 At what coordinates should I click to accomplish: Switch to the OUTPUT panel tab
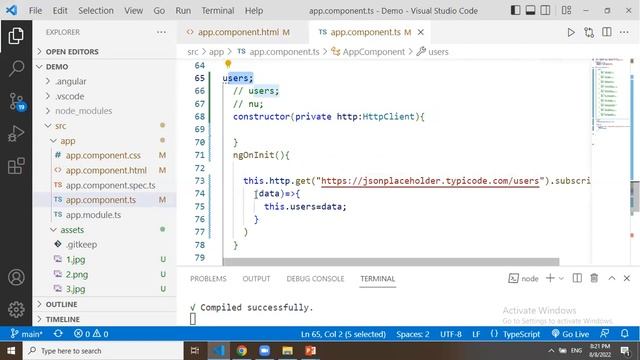(256, 279)
